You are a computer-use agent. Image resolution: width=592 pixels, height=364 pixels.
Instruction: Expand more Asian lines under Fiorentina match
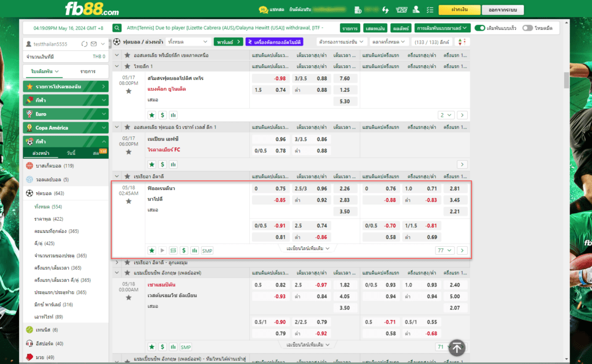[x=308, y=248]
